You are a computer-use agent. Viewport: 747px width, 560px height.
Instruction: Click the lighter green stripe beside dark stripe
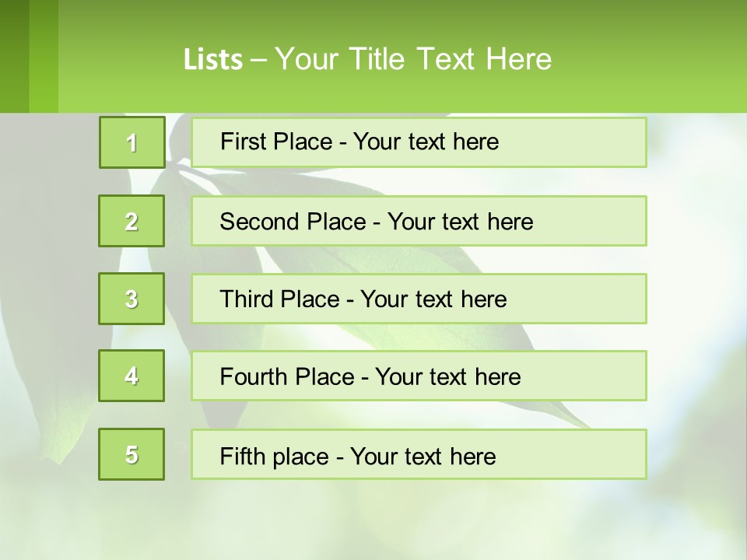[x=44, y=54]
